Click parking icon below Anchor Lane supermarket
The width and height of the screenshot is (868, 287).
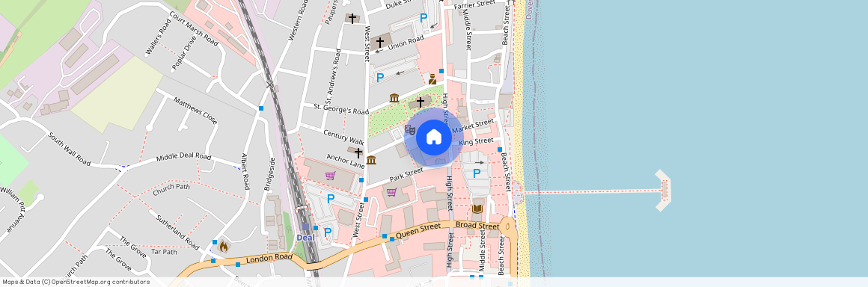pos(331,198)
